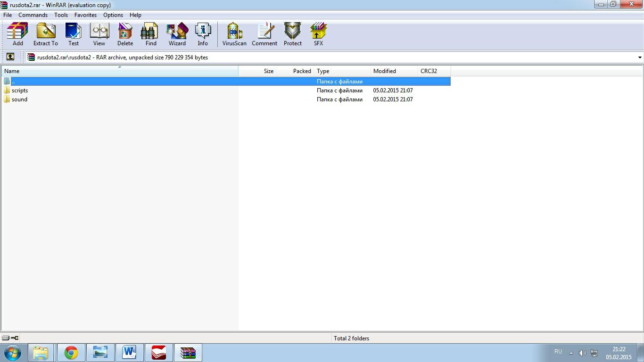Viewport: 644px width, 362px height.
Task: Open the SFX conversion tool
Action: 318,34
